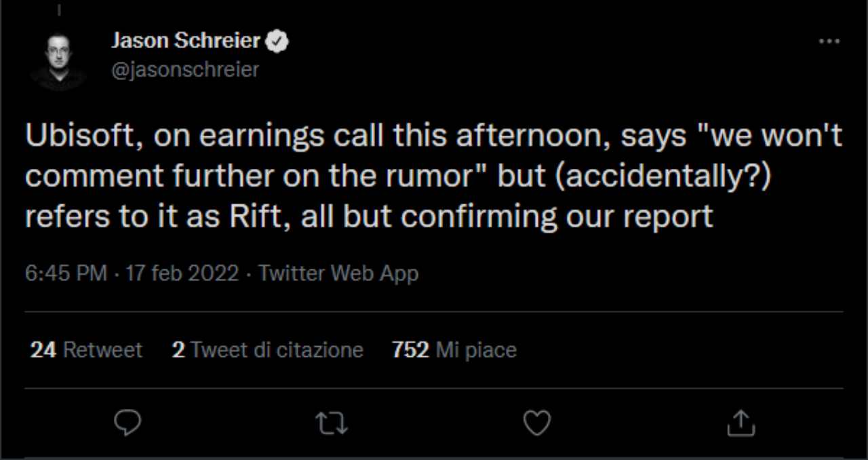Click the 6:45 PM timestamp
This screenshot has height=460, width=868.
[66, 273]
